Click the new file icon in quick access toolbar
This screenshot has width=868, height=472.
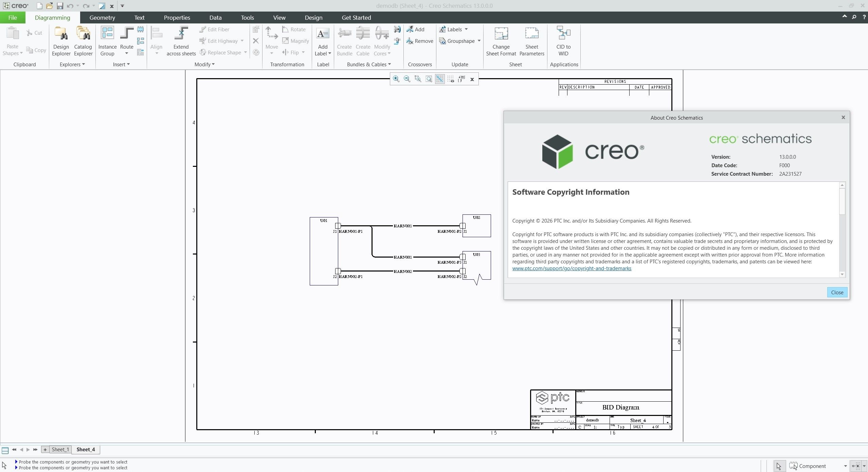[39, 6]
